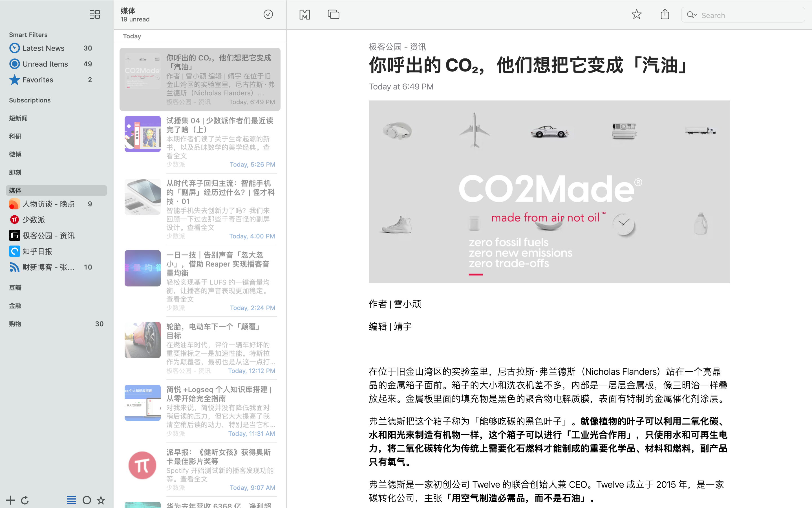Click thumbnail of 轮胎 article
Viewport: 812px width, 508px height.
tap(143, 340)
